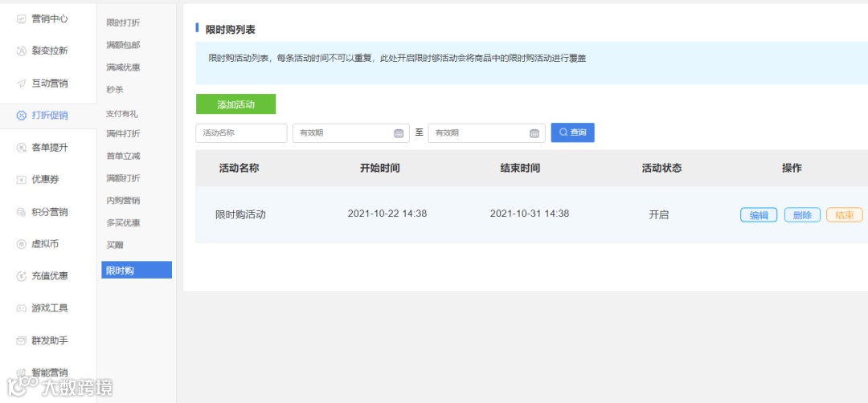Screen dimensions: 868x403
Task: Go to 满减优惠 submenu
Action: [x=123, y=67]
